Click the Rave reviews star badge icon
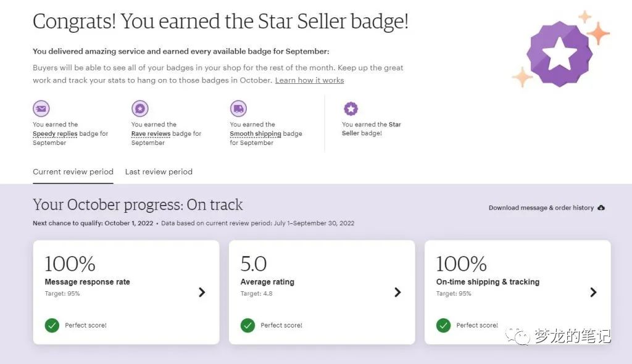 pyautogui.click(x=140, y=108)
